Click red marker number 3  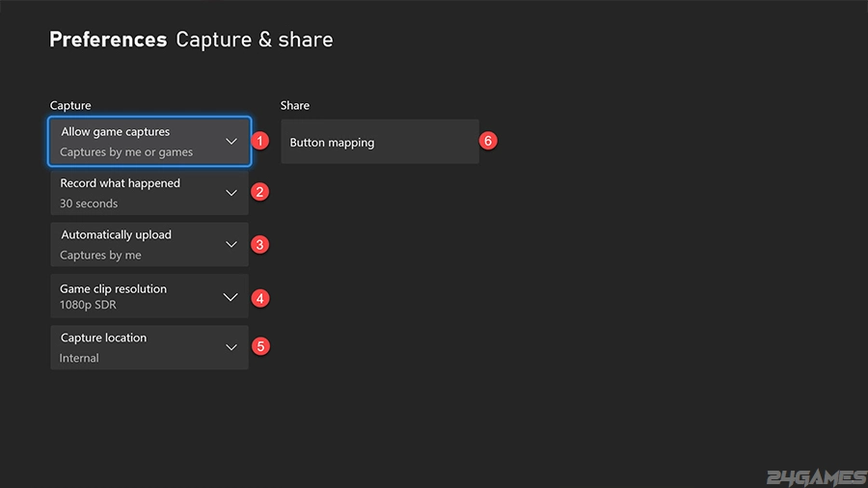(x=259, y=245)
